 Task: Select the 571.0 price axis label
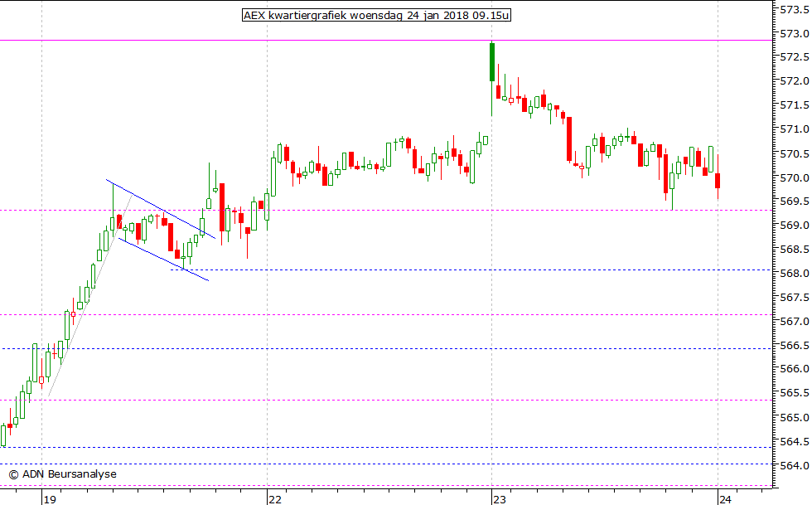795,129
